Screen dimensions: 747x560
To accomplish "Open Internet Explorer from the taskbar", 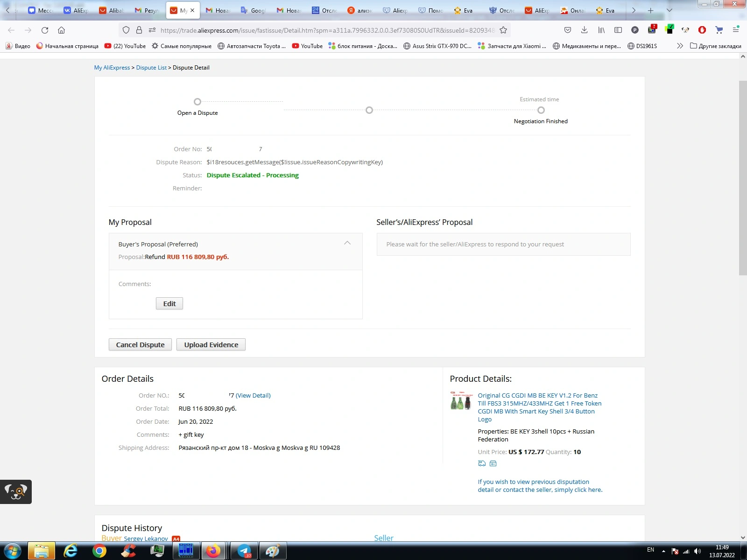I will pyautogui.click(x=70, y=551).
